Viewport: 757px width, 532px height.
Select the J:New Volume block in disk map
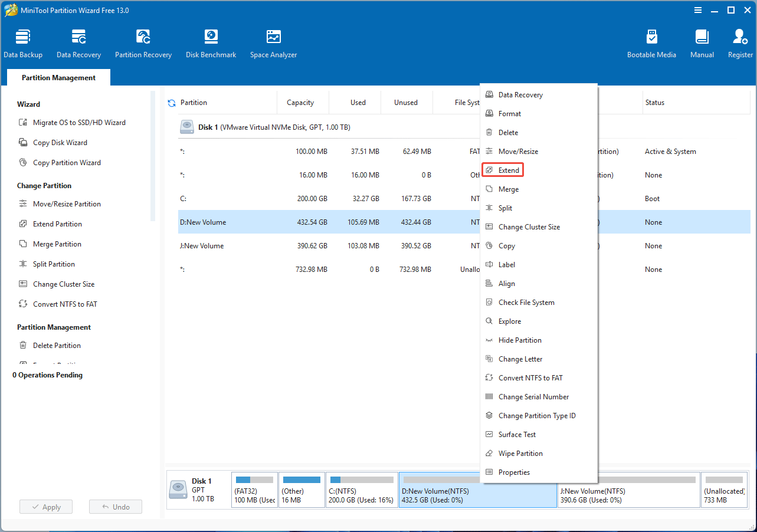[628, 490]
